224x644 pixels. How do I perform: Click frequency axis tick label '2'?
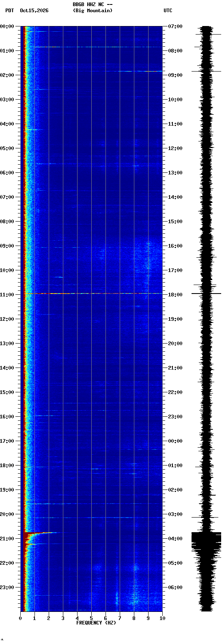point(49,618)
